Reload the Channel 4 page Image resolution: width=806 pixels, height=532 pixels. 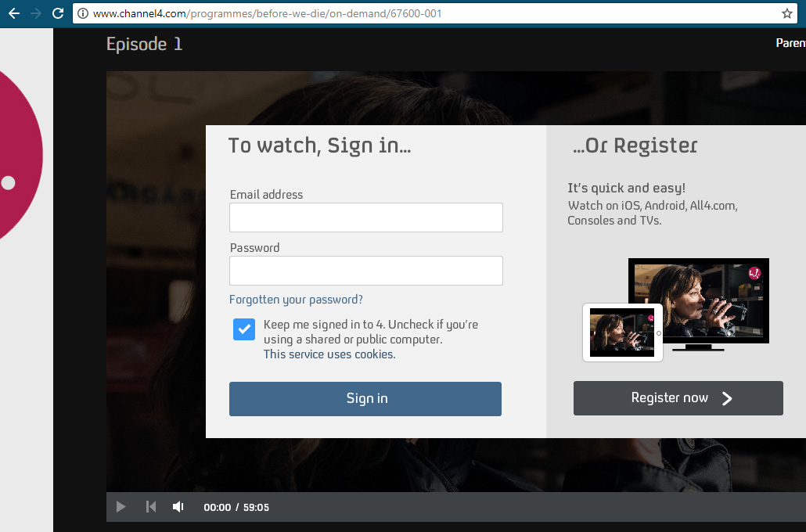click(x=57, y=13)
